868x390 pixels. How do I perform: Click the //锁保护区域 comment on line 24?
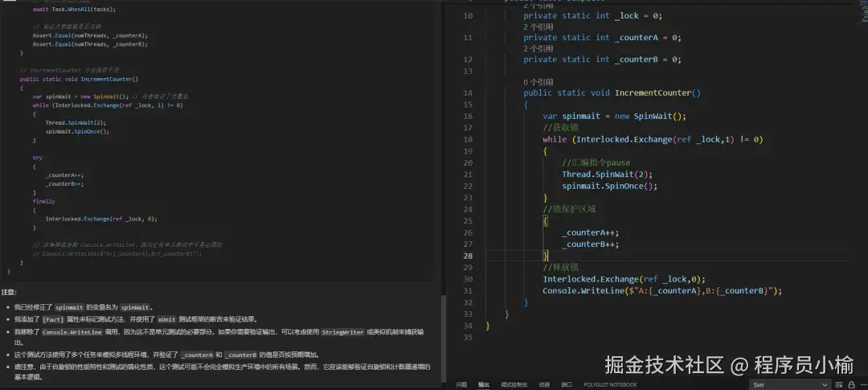pos(570,209)
